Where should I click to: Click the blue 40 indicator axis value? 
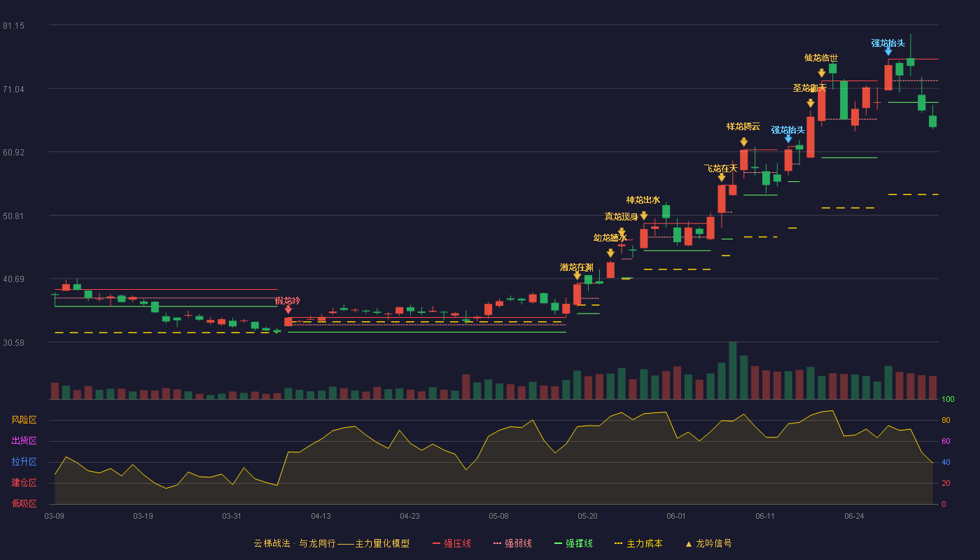(946, 463)
